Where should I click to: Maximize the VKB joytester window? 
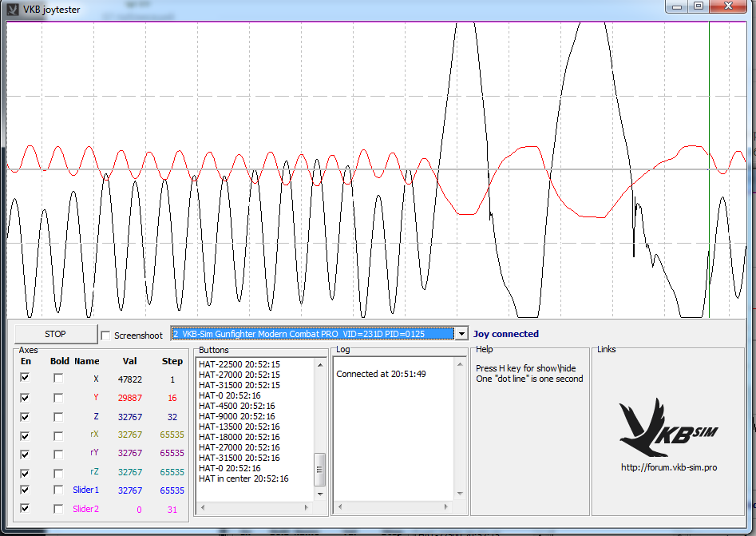(x=699, y=6)
